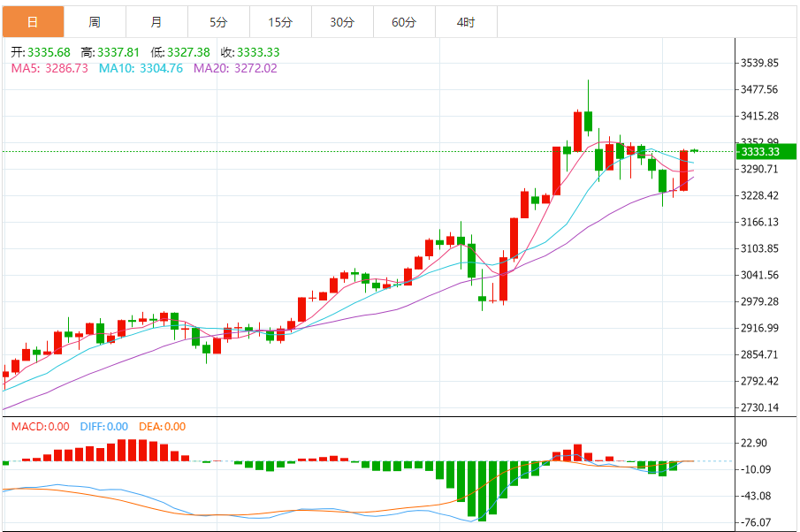This screenshot has height=532, width=800.
Task: Click the MACD:0.00 indicator label
Action: 41,427
